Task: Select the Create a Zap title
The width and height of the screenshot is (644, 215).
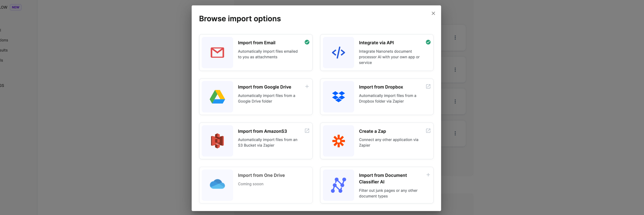Action: (x=372, y=131)
